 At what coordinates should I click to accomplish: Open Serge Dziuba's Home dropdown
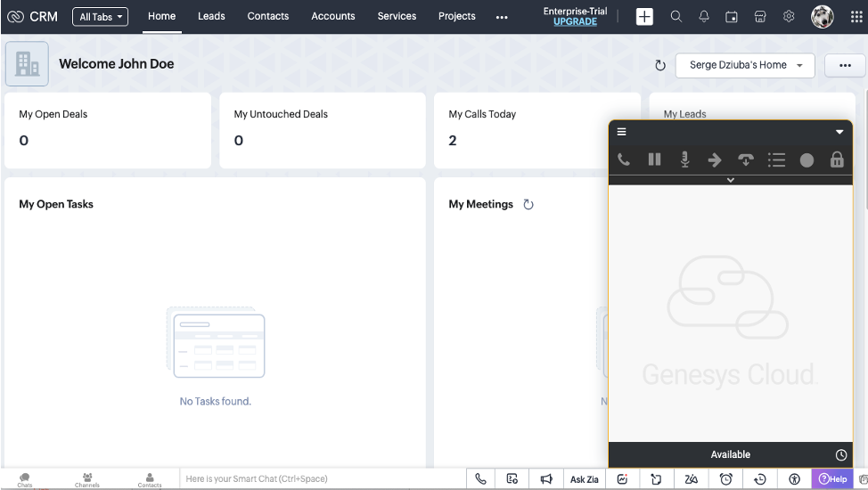745,65
